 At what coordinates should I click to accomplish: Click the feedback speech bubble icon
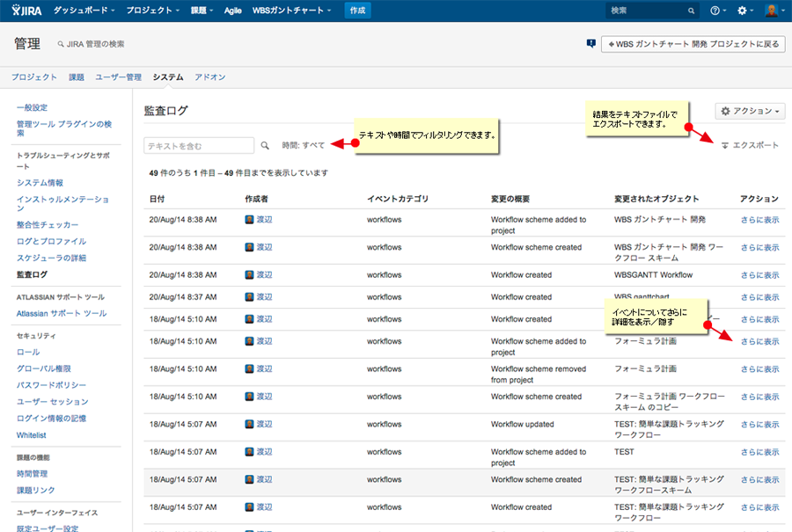pos(591,44)
